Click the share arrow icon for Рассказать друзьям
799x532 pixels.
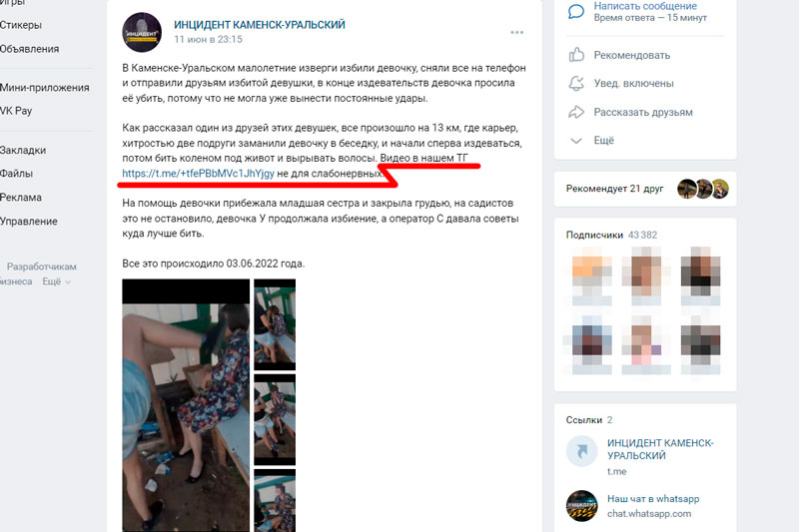click(576, 112)
